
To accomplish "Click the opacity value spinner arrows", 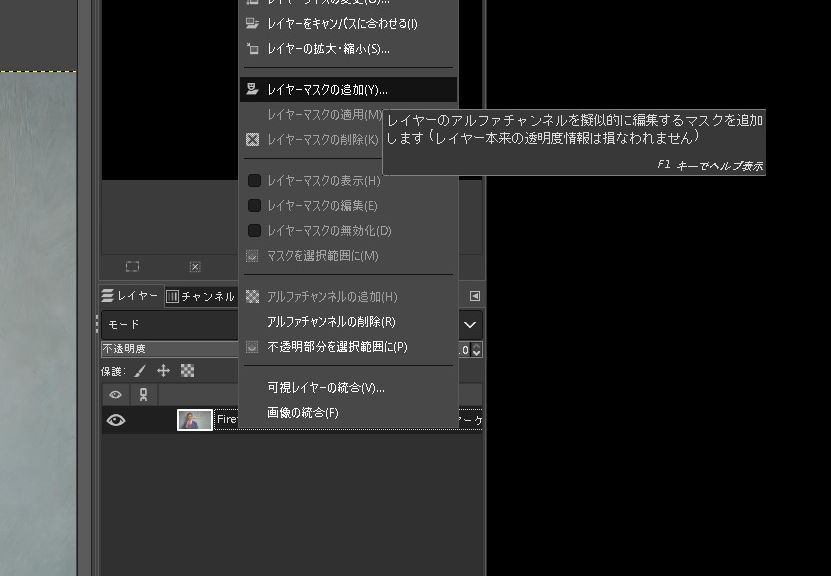I will click(476, 350).
